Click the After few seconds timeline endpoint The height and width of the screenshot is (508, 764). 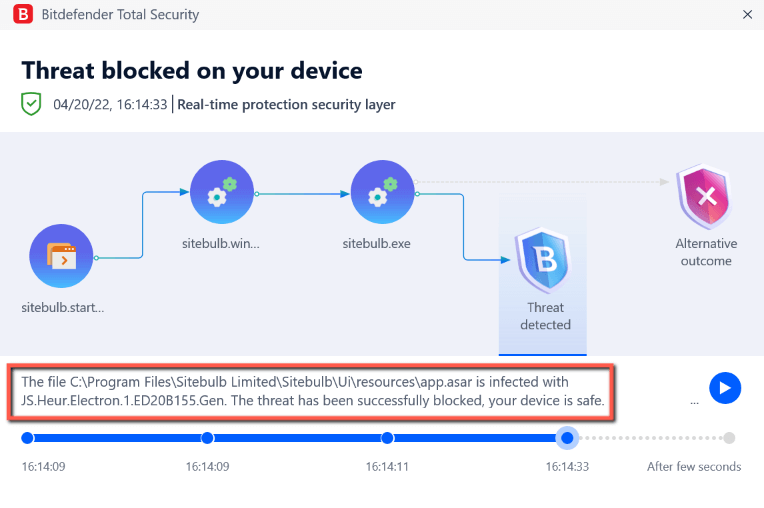pyautogui.click(x=729, y=438)
